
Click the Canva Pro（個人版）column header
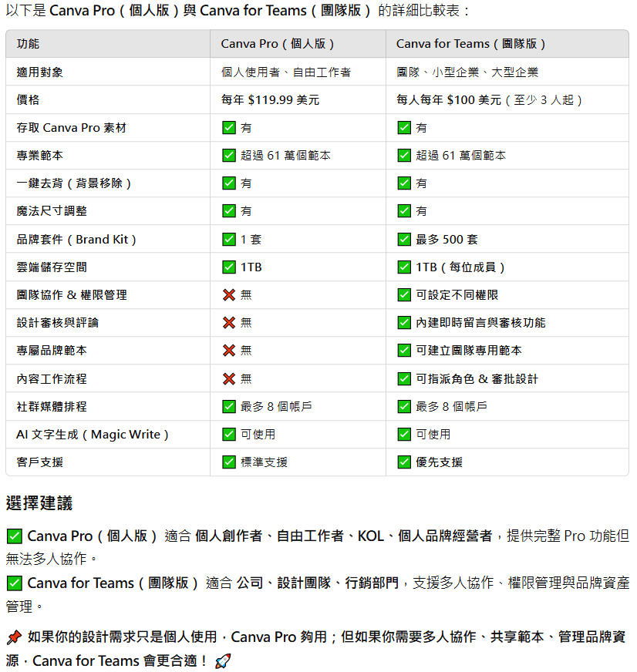click(x=278, y=44)
